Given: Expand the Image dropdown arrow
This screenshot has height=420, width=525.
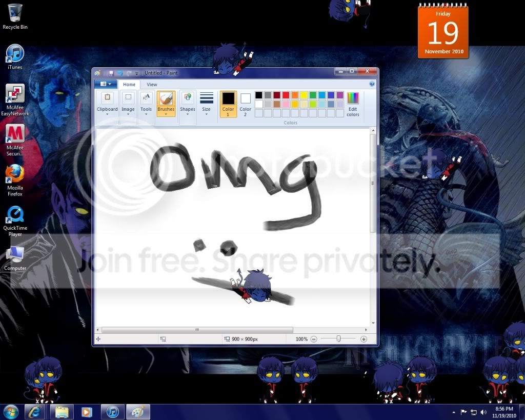Looking at the screenshot, I should coord(128,114).
